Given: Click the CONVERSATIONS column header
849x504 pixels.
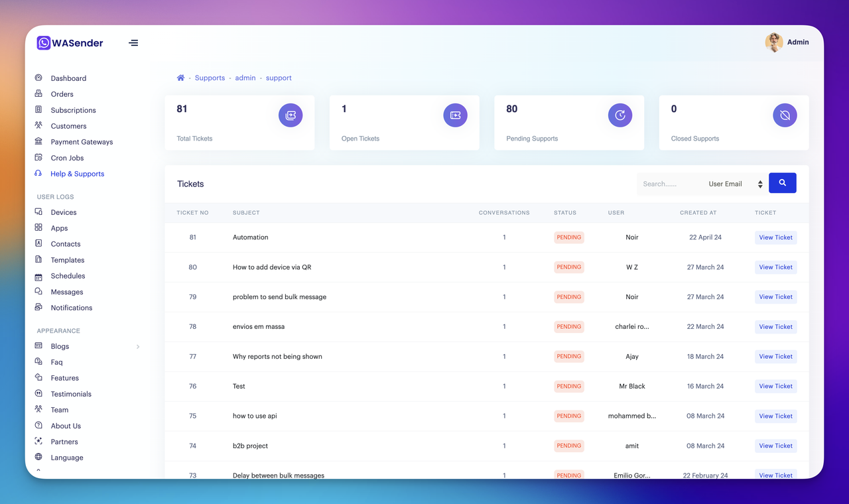Looking at the screenshot, I should (x=504, y=213).
